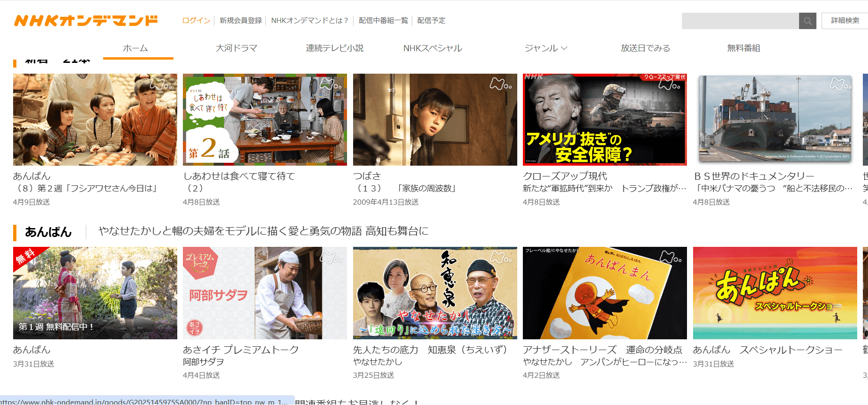Focus the search input field
The height and width of the screenshot is (405, 868).
pyautogui.click(x=740, y=21)
